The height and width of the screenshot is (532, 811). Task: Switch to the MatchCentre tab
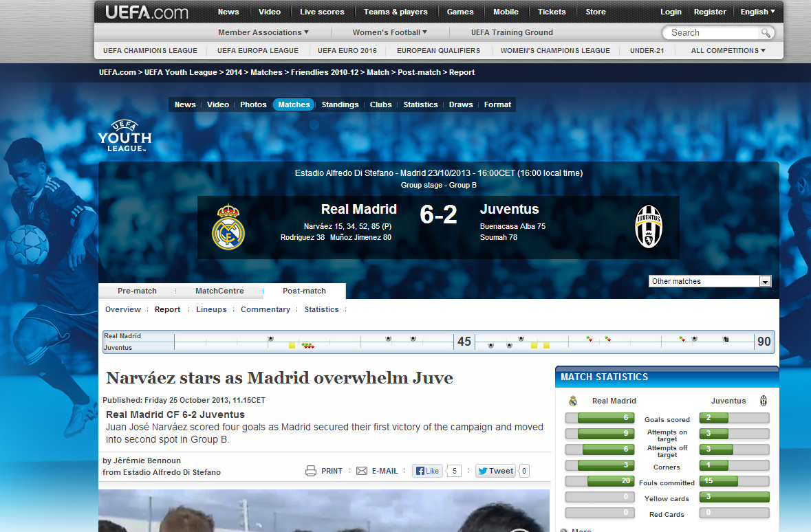tap(219, 291)
